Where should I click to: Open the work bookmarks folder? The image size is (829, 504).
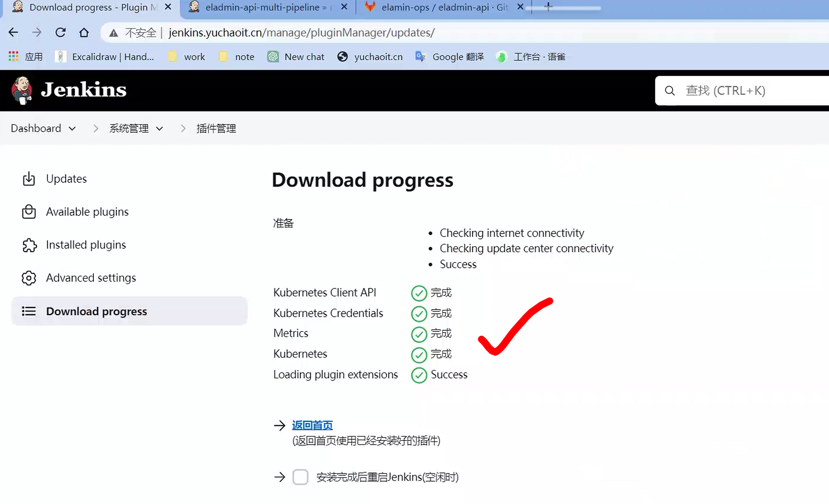(x=187, y=57)
